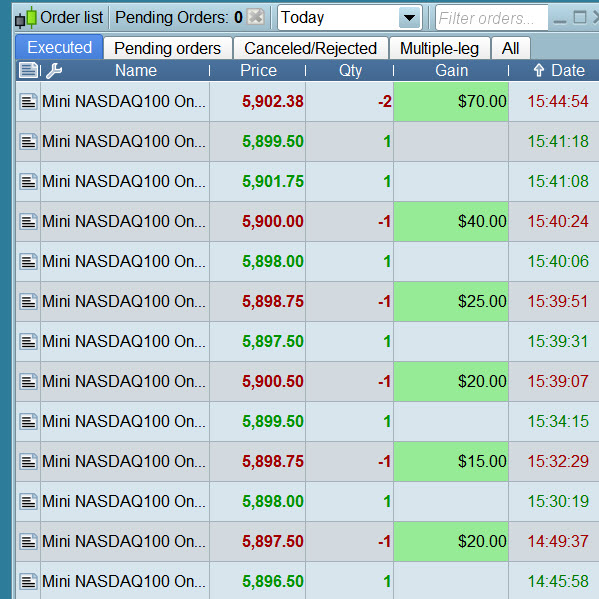Click the document column header icon
Viewport: 599px width, 599px height.
point(29,70)
